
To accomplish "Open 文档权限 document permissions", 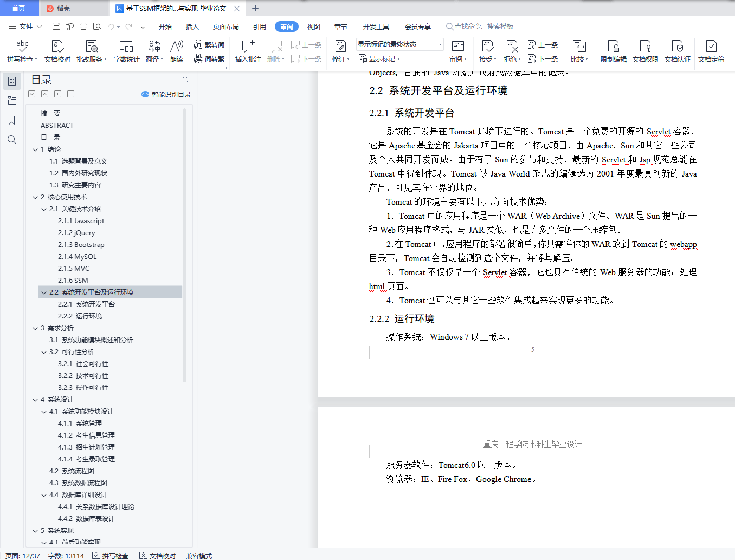I will pos(646,51).
